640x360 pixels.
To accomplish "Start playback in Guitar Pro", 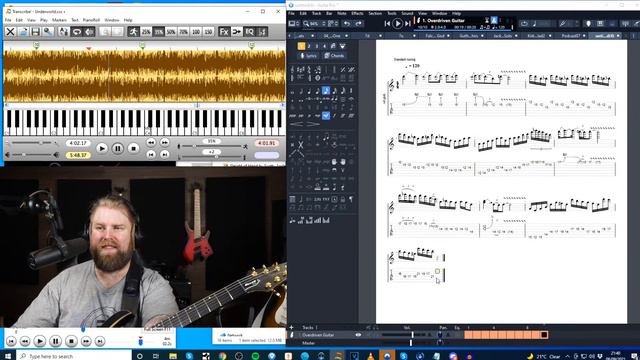I will (x=397, y=24).
